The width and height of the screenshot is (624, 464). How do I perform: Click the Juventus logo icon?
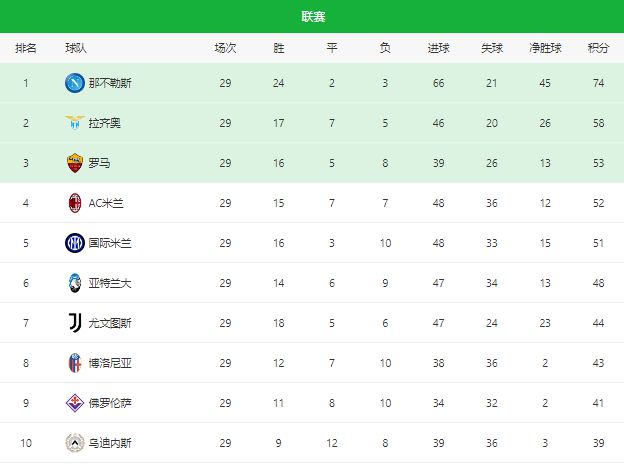(75, 323)
